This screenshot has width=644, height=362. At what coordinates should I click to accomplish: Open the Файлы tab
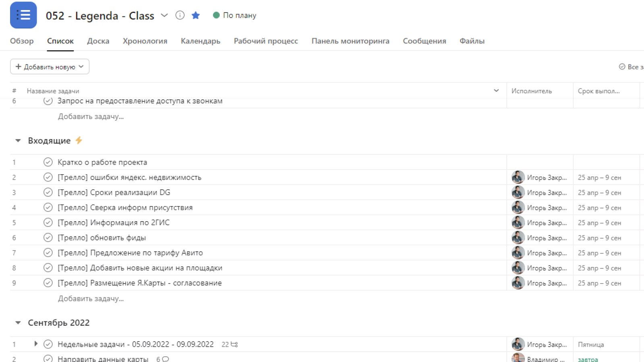(472, 41)
